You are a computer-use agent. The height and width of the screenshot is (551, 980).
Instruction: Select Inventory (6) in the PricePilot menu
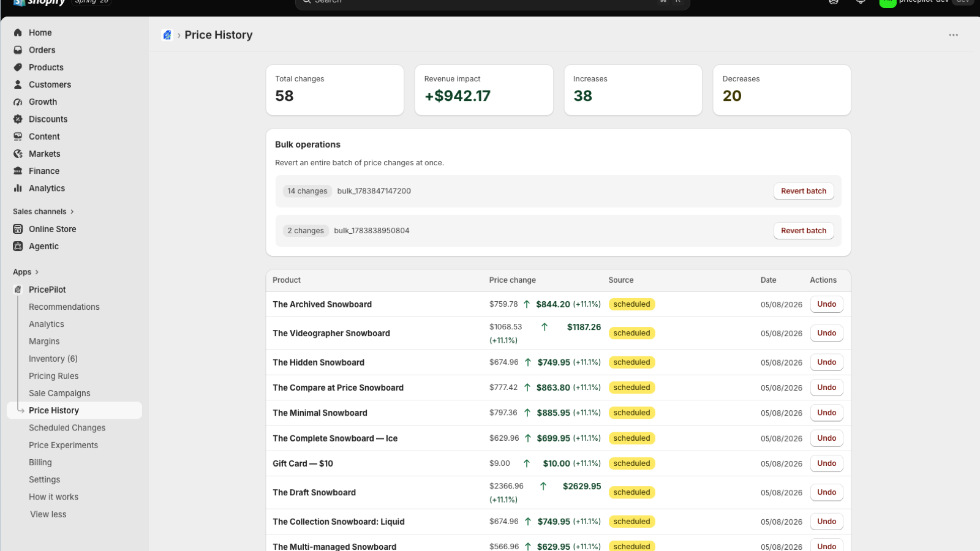click(x=53, y=359)
